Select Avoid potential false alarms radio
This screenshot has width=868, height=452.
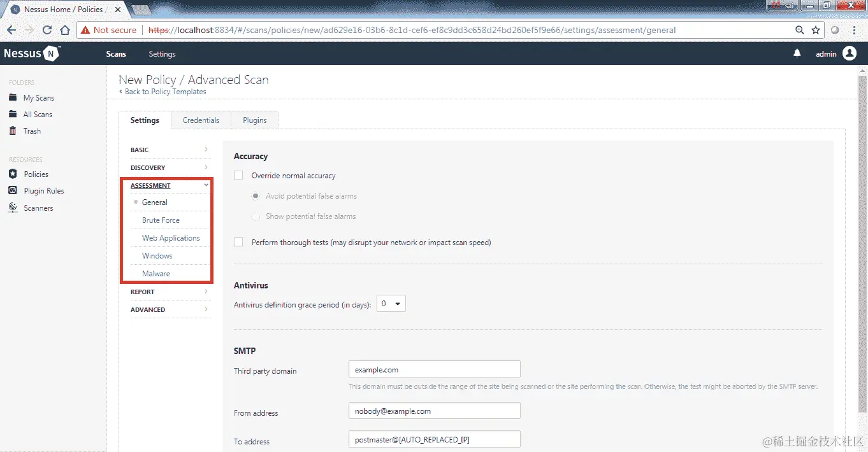point(256,196)
